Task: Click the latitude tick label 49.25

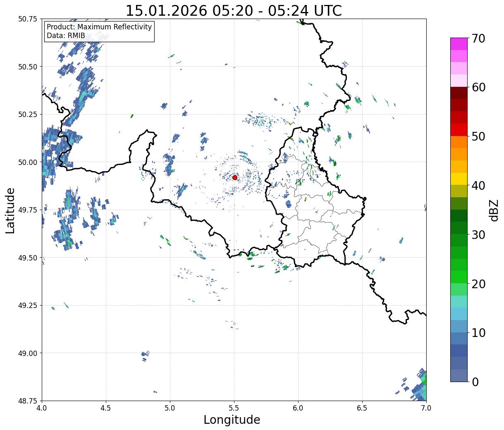Action: tap(28, 306)
